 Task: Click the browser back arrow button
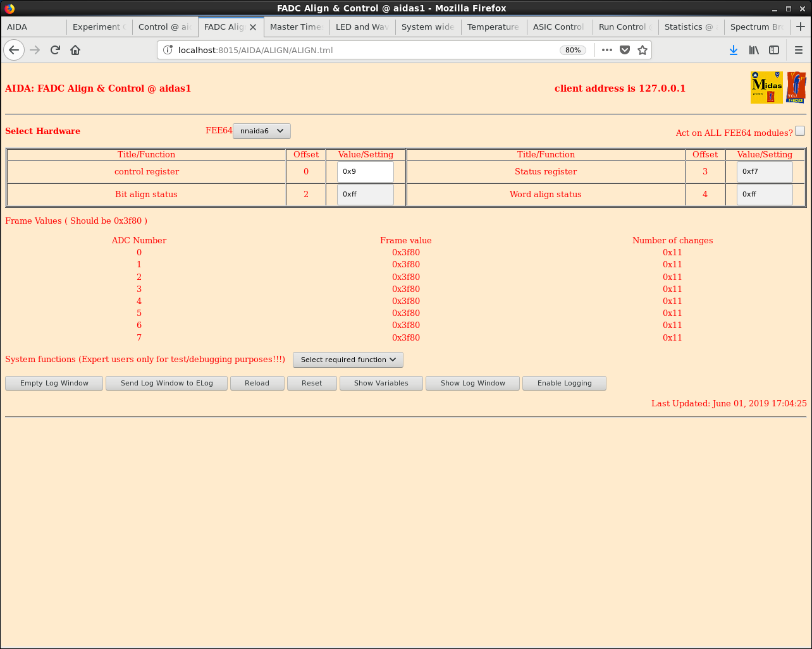click(14, 50)
